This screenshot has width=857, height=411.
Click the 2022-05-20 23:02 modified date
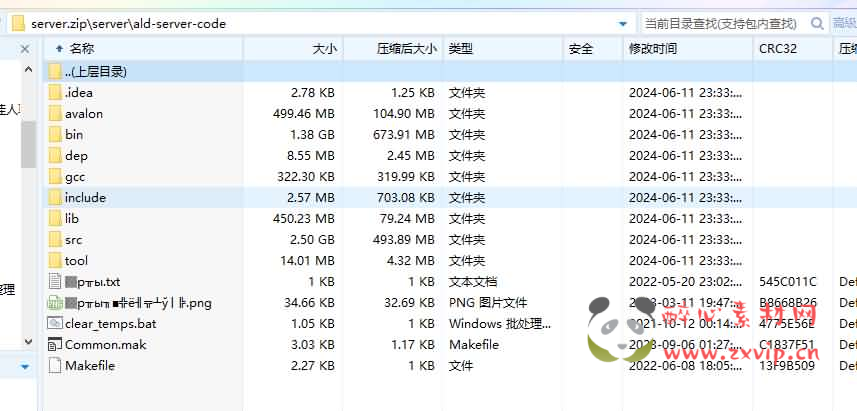(x=685, y=281)
